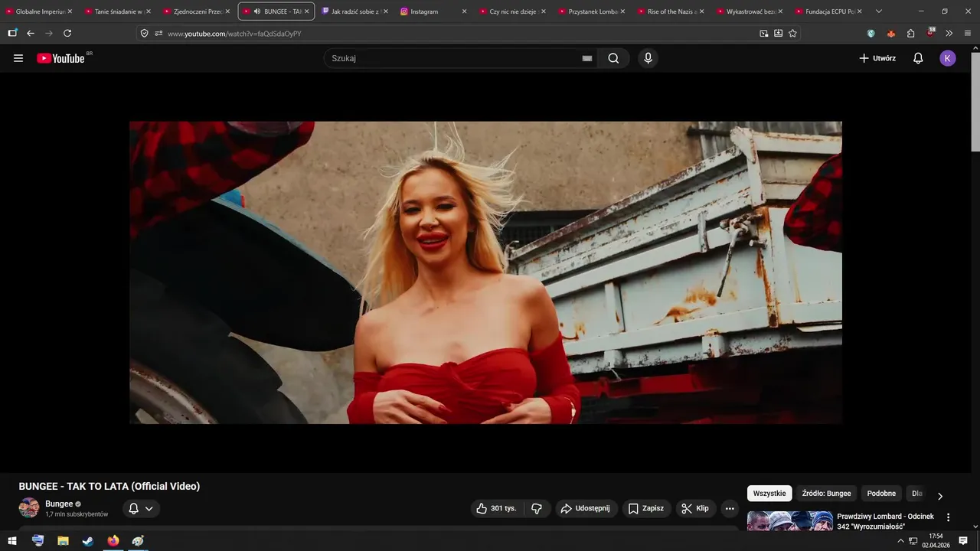
Task: Start voice search with microphone icon
Action: tap(648, 58)
